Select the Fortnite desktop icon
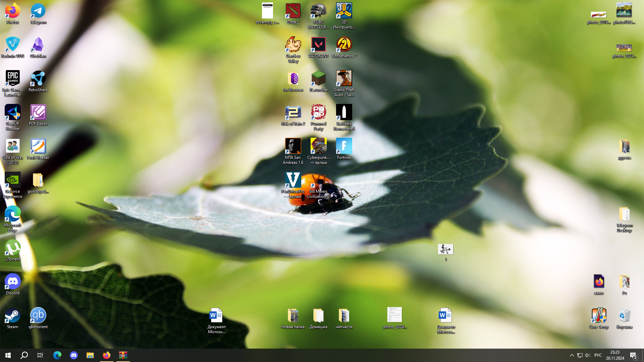This screenshot has height=362, width=644. click(x=344, y=149)
